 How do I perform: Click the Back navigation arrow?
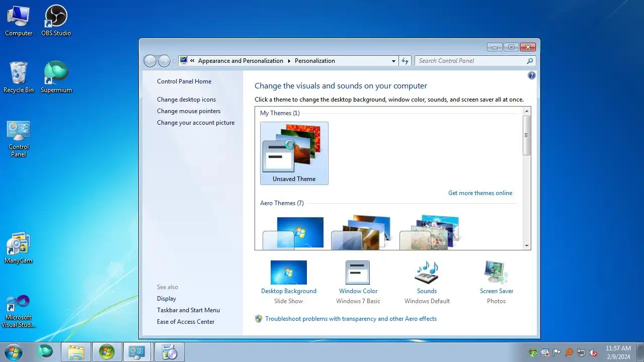click(150, 61)
